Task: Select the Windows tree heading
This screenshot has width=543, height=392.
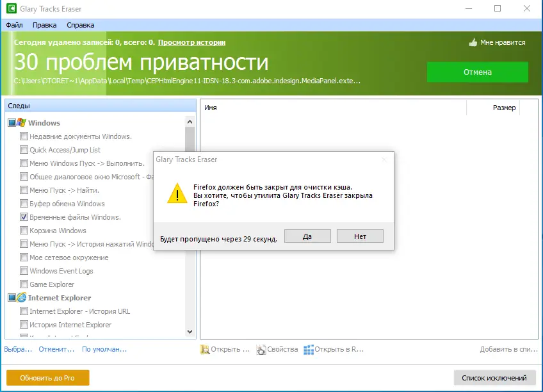Action: [44, 123]
